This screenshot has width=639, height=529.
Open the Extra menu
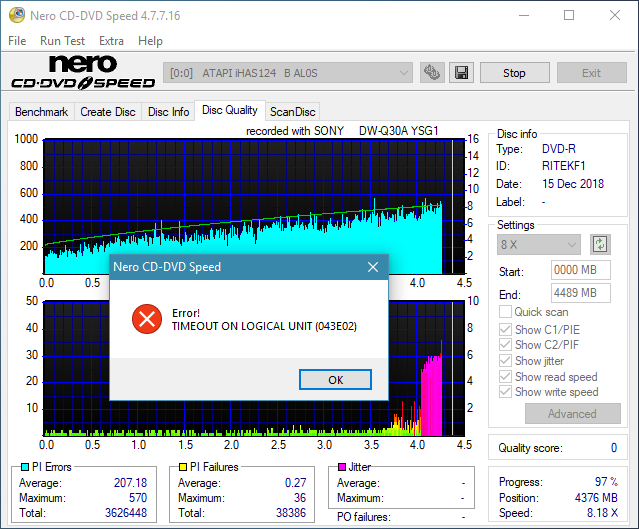tap(111, 41)
